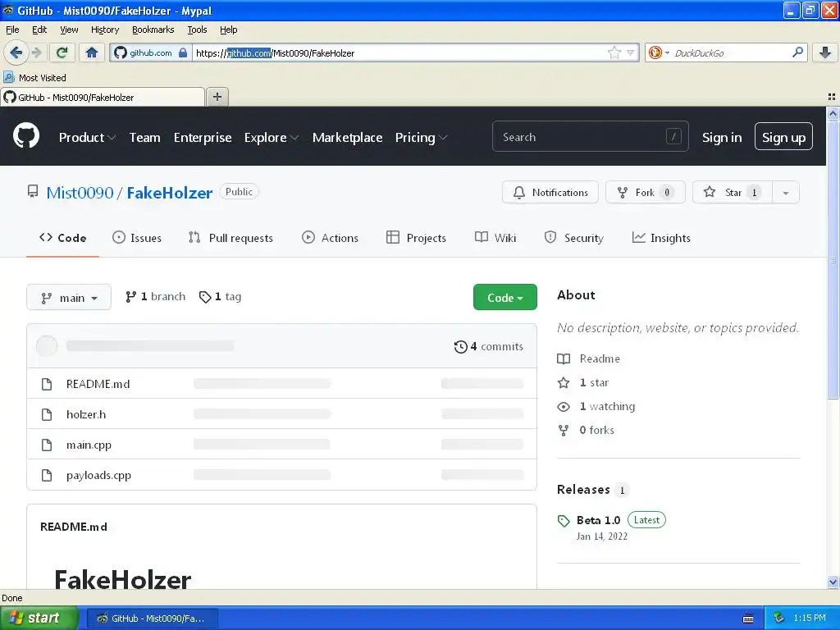The height and width of the screenshot is (630, 840).
Task: Open the browser Home icon
Action: [x=92, y=52]
